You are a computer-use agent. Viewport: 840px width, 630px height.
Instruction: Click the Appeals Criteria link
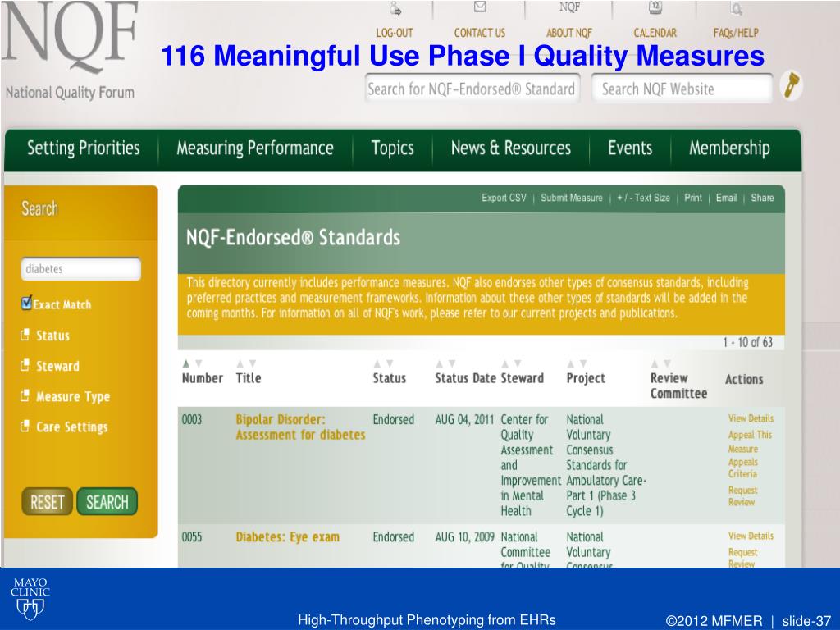[x=743, y=468]
